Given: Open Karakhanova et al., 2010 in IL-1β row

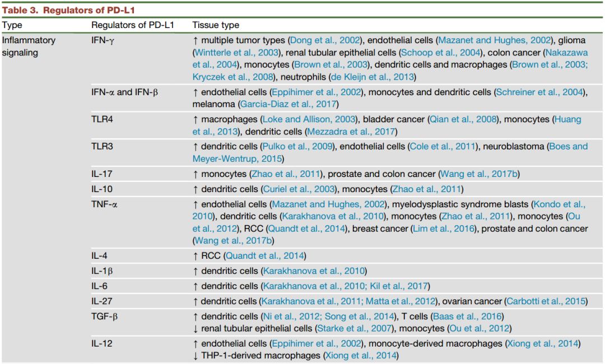Looking at the screenshot, I should coord(314,271).
